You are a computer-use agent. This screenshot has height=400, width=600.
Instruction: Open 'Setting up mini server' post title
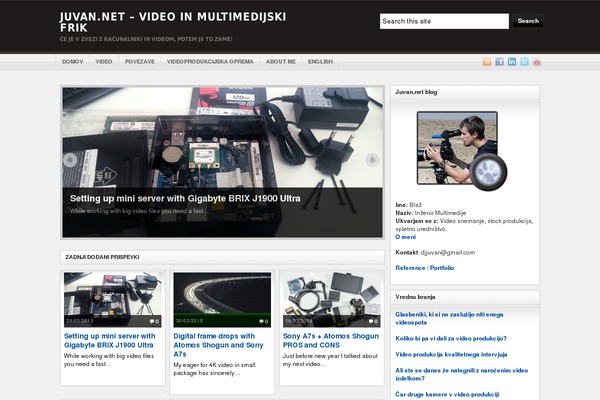110,340
